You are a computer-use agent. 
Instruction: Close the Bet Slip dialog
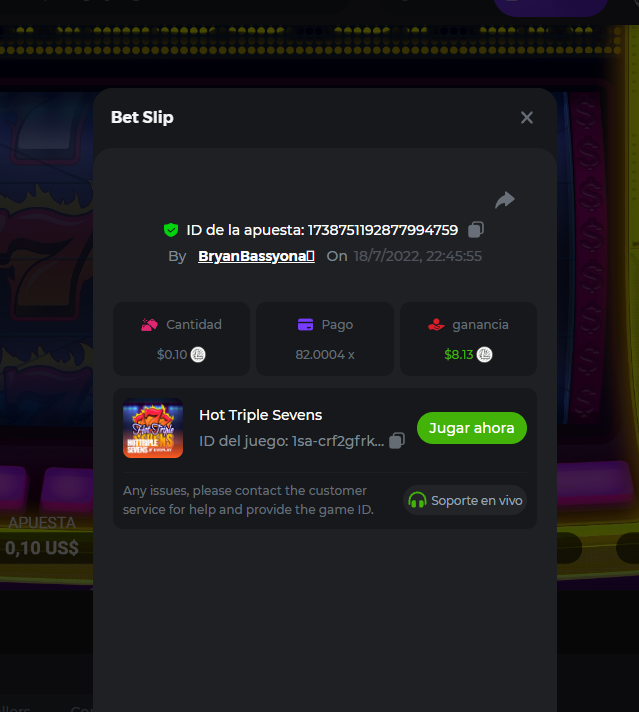pyautogui.click(x=526, y=118)
